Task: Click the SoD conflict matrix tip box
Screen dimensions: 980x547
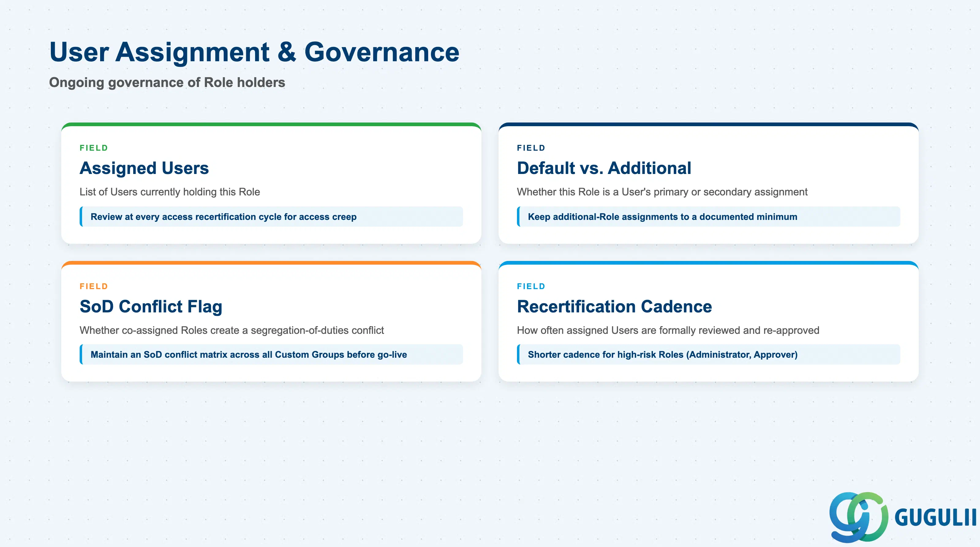Action: coord(271,355)
